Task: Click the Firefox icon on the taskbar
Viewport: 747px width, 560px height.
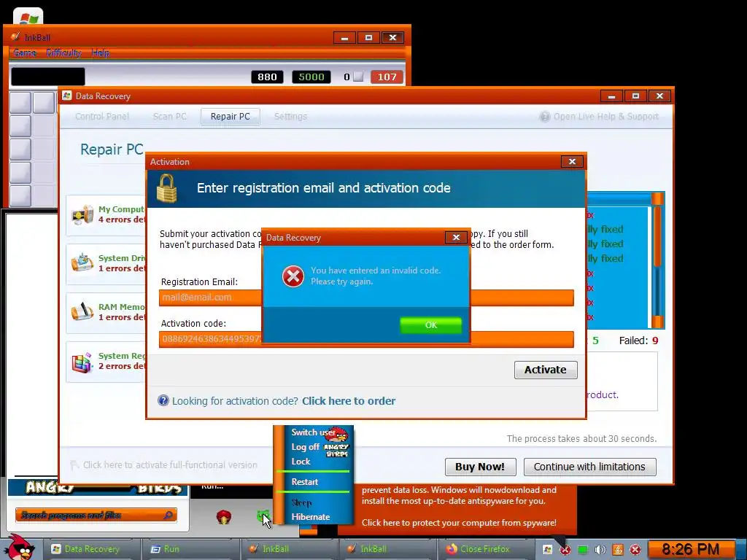Action: coord(451,549)
